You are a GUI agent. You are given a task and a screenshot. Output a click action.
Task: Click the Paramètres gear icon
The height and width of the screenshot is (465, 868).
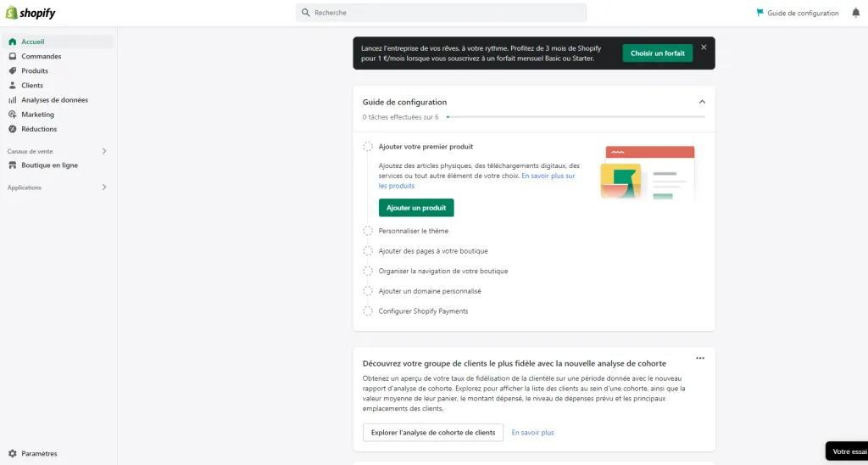point(12,453)
